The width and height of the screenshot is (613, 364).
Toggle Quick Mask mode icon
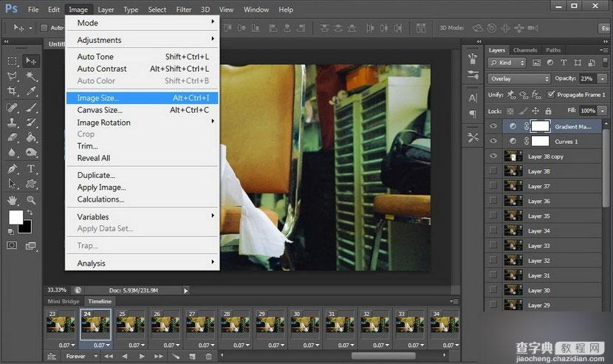(x=12, y=246)
